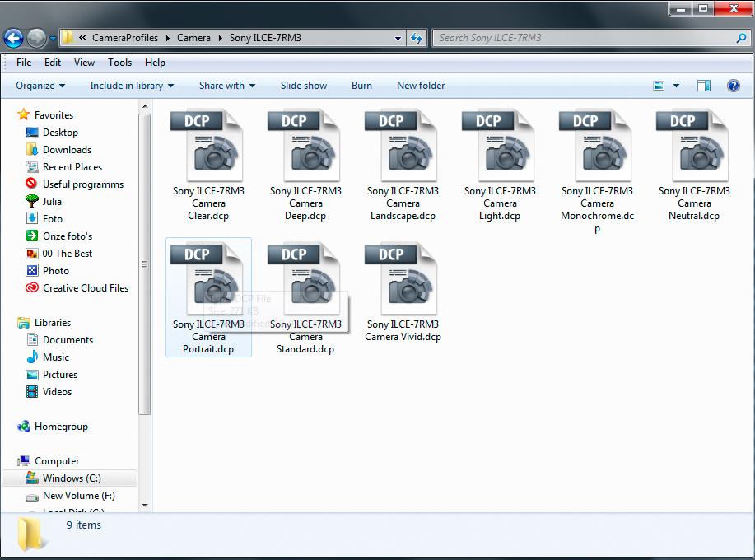Viewport: 755px width, 560px height.
Task: Open the recent pages dropdown arrow
Action: tap(53, 38)
